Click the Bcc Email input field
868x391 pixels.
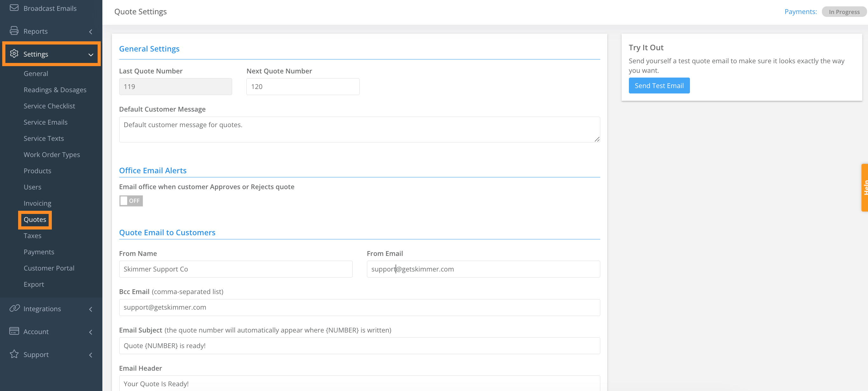359,307
